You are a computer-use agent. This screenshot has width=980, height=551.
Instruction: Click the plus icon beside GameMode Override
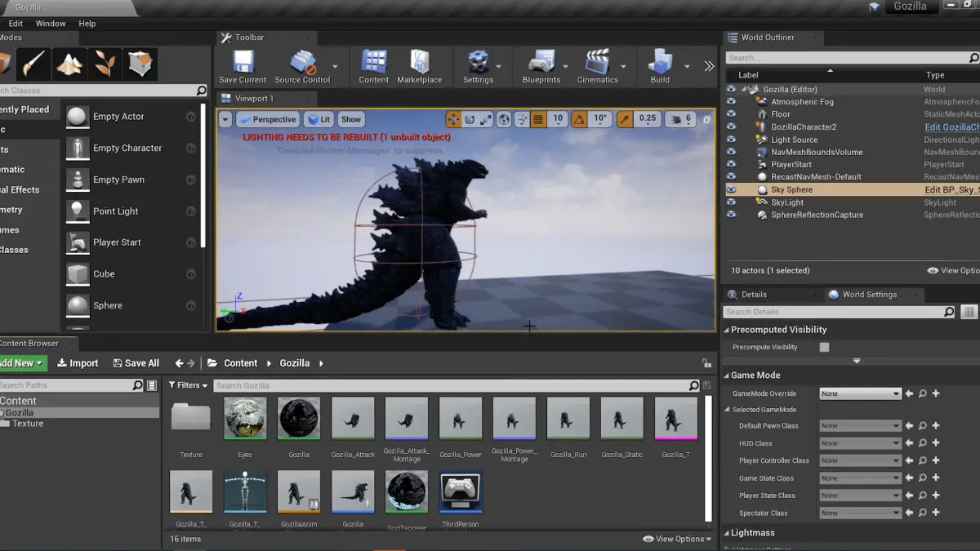tap(936, 393)
